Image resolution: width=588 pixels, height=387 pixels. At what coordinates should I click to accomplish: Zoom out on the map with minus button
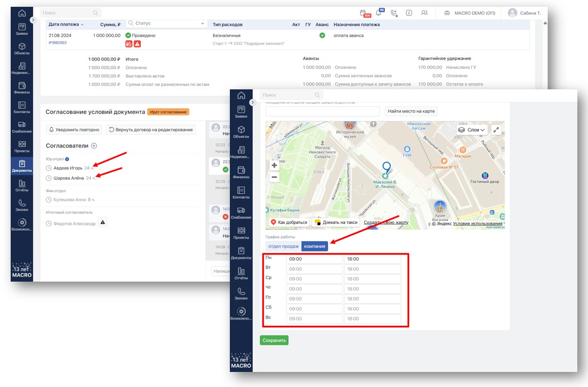tap(274, 177)
